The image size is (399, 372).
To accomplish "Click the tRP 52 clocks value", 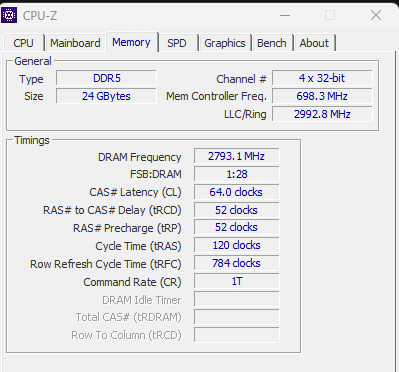I will tap(237, 227).
